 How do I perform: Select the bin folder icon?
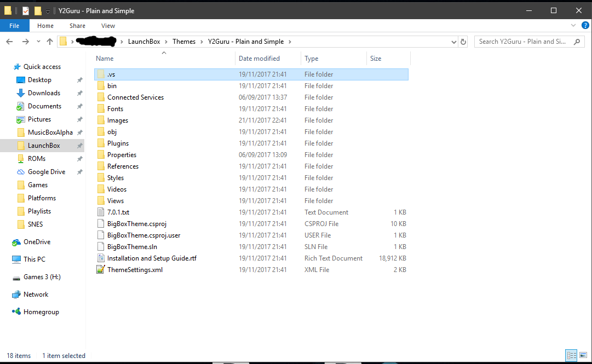(x=101, y=86)
